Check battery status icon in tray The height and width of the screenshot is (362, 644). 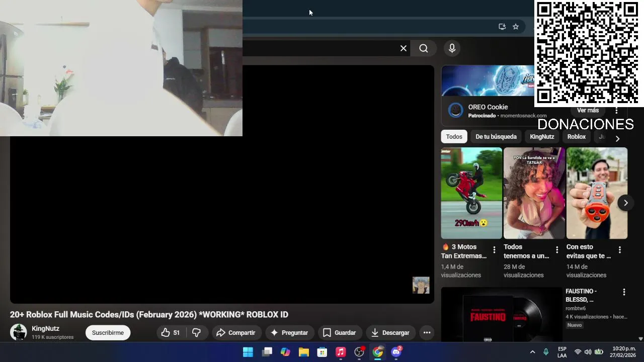click(599, 352)
